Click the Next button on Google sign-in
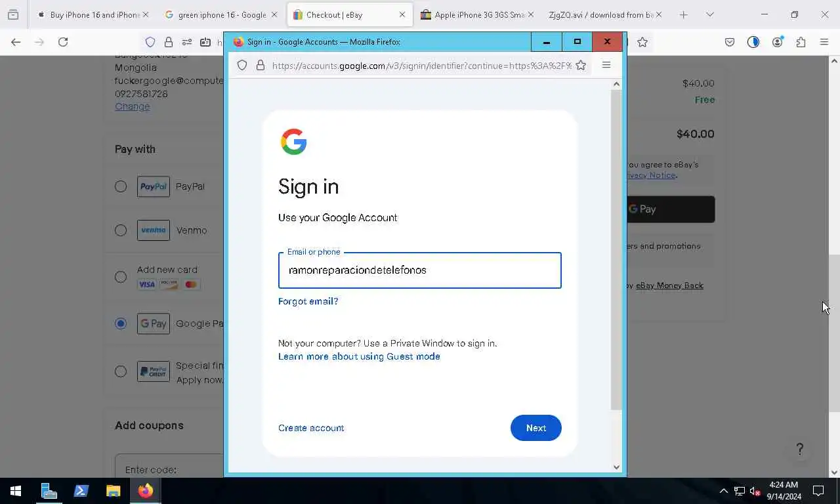The image size is (840, 504). pos(536,428)
